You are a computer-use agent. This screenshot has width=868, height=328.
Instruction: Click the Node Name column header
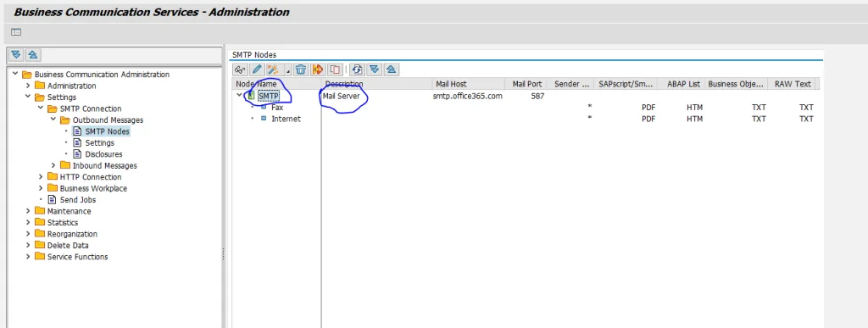[276, 84]
